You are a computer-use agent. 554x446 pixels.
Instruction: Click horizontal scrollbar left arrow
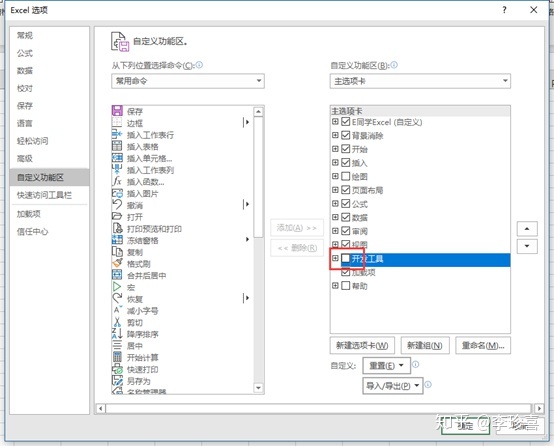[x=101, y=409]
